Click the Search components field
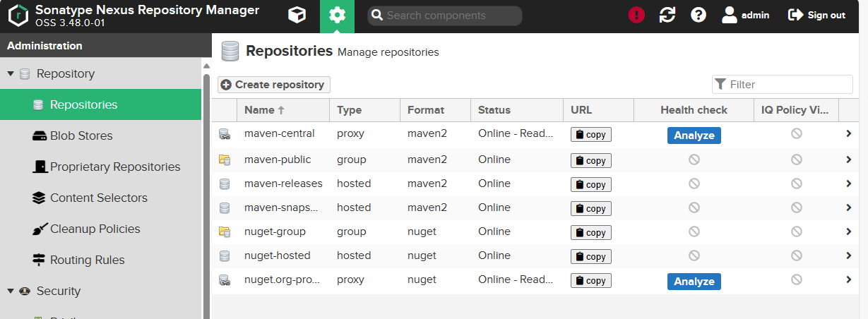The image size is (868, 319). pyautogui.click(x=445, y=16)
